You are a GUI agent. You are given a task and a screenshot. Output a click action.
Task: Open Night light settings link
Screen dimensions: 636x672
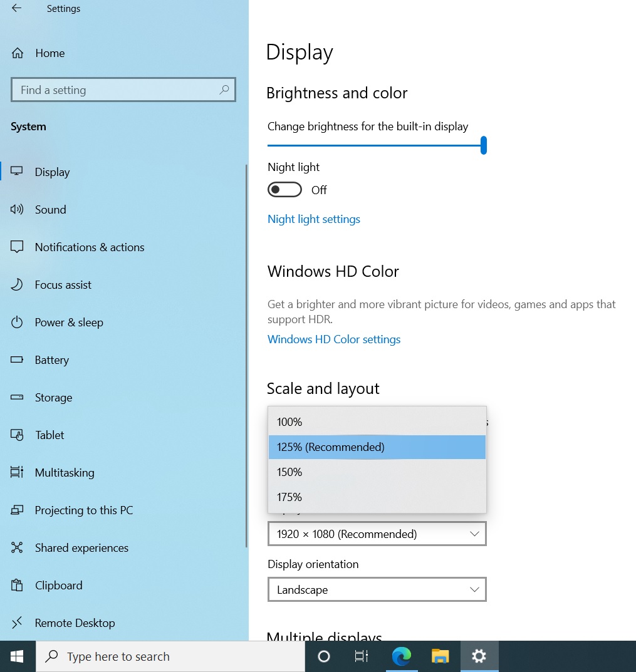click(314, 219)
